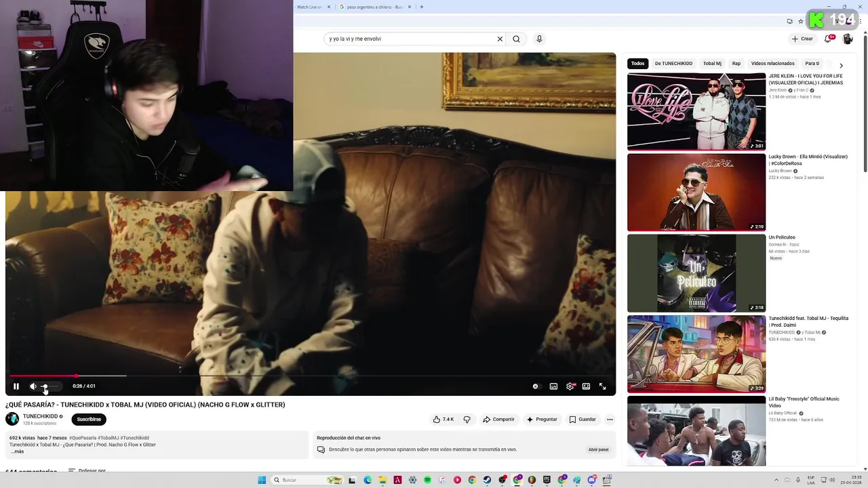Open a new browser tab
The image size is (868, 488).
(x=421, y=7)
